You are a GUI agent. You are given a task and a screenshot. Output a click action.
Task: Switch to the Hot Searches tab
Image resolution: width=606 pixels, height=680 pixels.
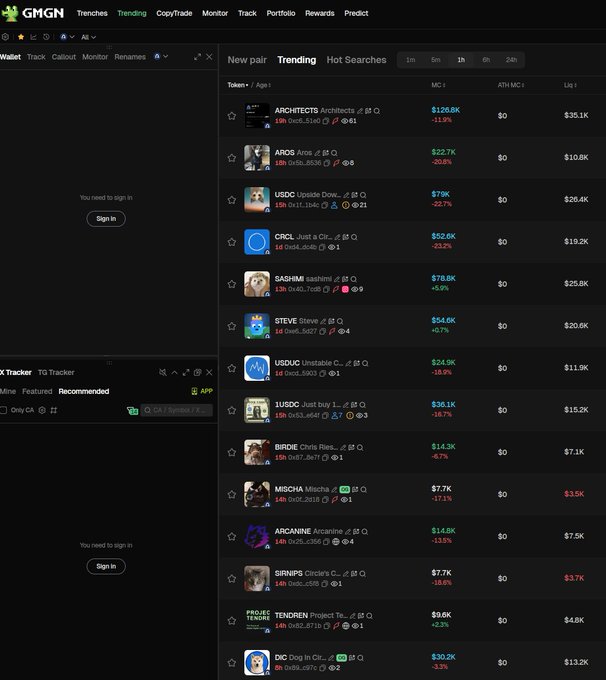pos(356,60)
